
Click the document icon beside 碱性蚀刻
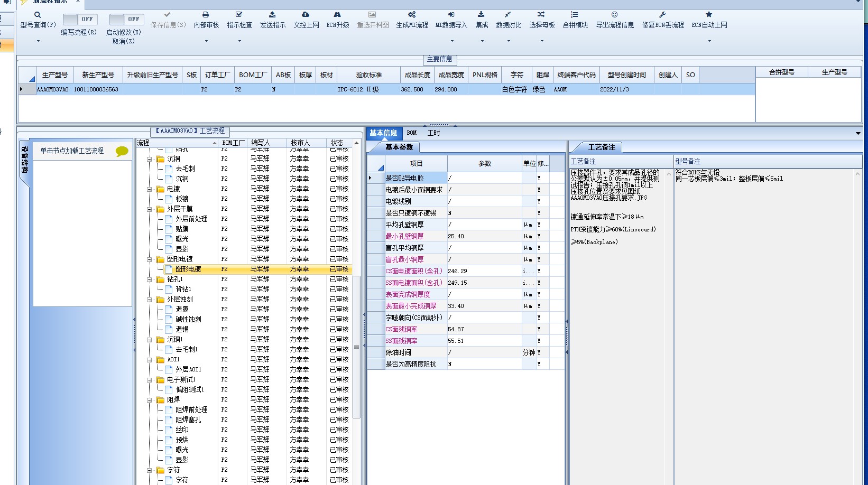[x=169, y=320]
